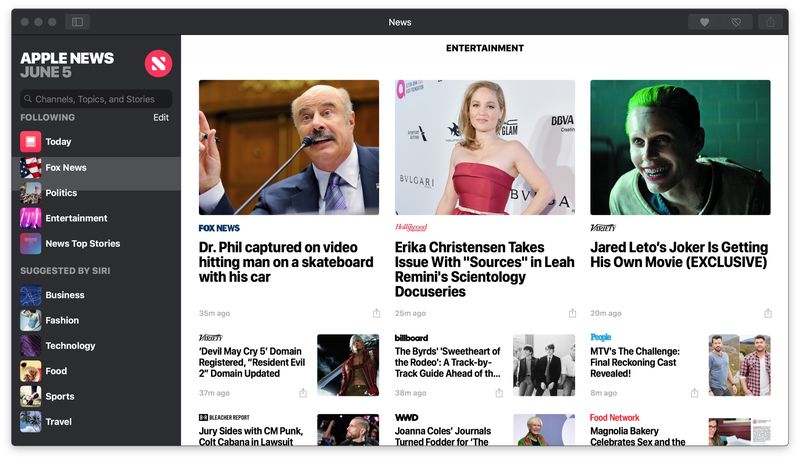Open the Dr. Phil photo thumbnail

coord(289,147)
